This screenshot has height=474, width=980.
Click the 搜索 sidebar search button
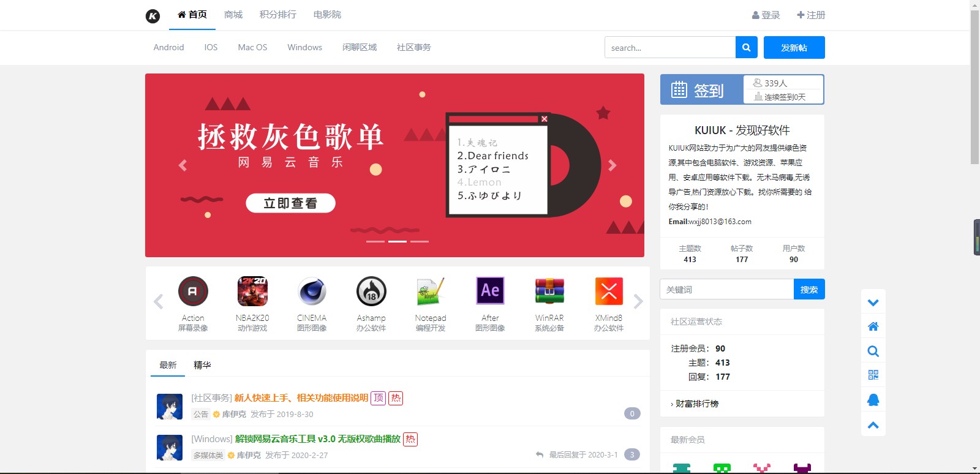pyautogui.click(x=809, y=289)
